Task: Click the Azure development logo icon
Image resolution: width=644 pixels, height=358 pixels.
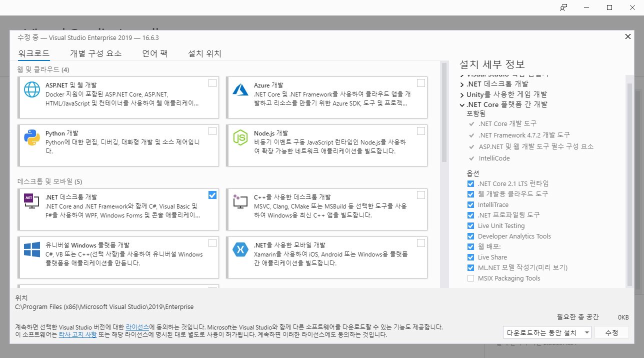Action: [240, 89]
